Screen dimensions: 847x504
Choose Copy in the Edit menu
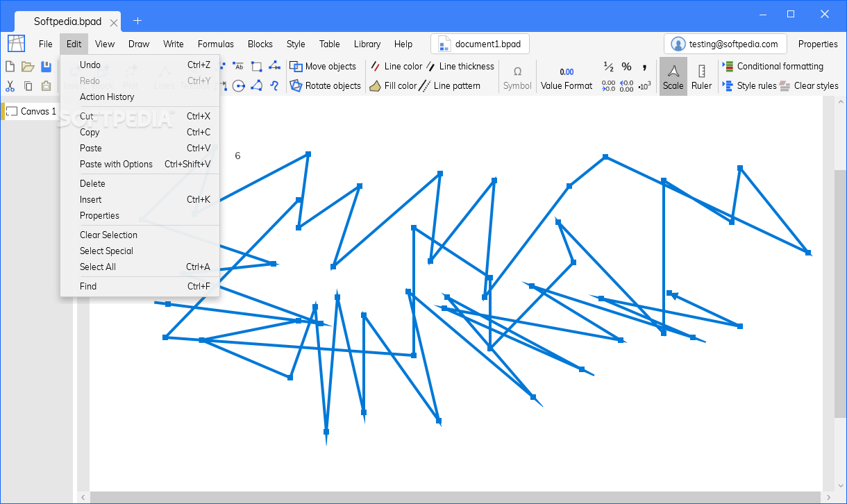tap(140, 132)
